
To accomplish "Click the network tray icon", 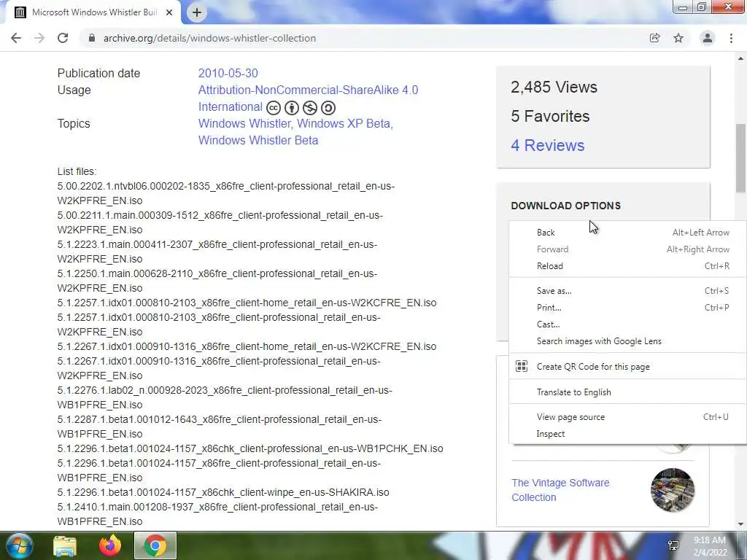I will (673, 545).
